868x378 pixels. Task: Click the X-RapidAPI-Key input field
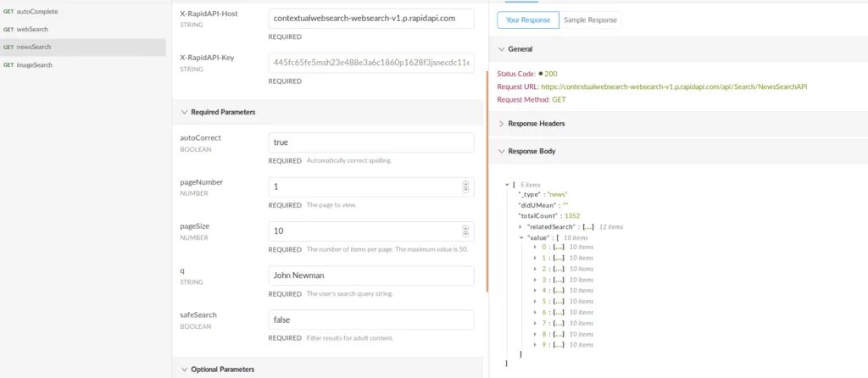(370, 63)
